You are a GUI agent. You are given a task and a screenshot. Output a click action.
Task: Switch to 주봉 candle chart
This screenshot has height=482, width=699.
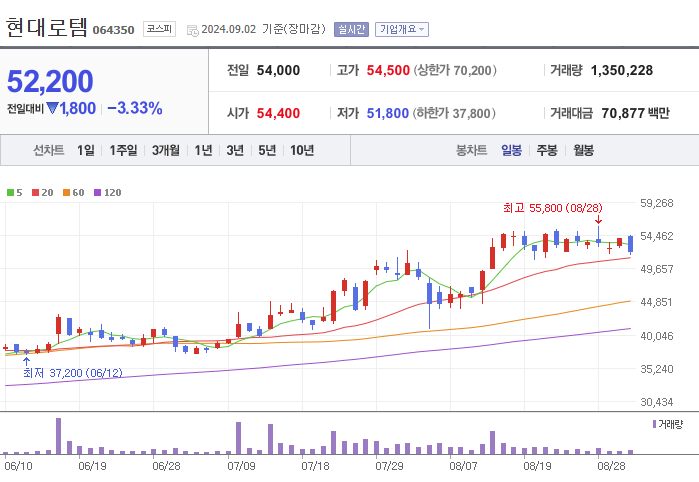click(547, 150)
